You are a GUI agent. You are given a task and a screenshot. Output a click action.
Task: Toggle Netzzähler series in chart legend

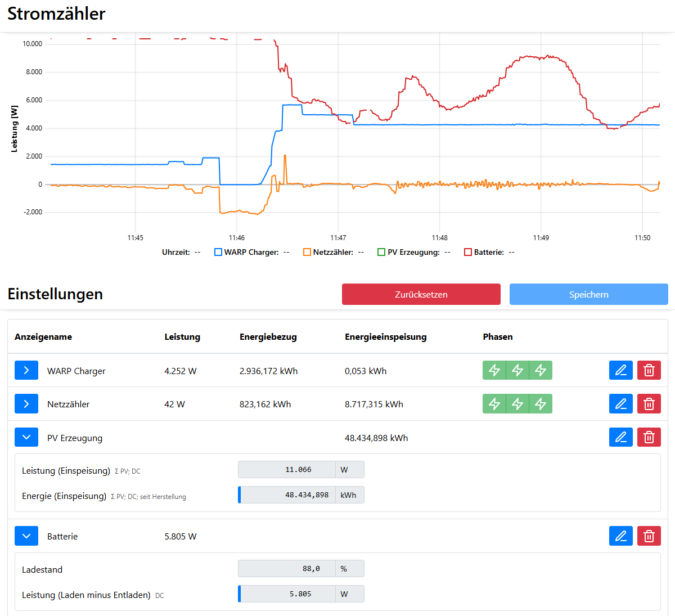point(307,252)
